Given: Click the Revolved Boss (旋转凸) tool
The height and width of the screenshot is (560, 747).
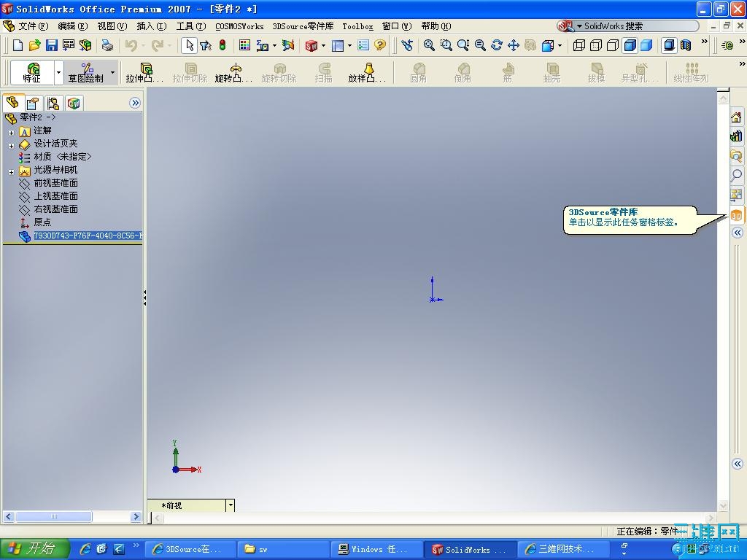Looking at the screenshot, I should [x=234, y=72].
